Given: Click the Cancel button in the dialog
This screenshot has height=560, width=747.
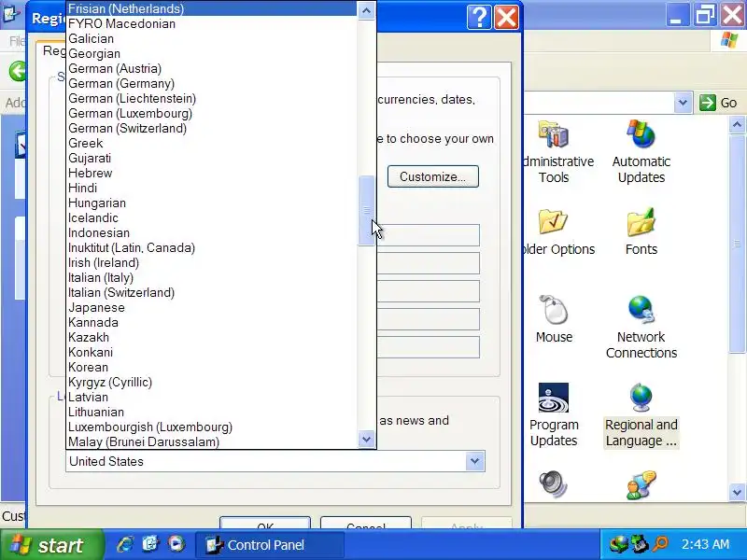Looking at the screenshot, I should click(365, 523).
